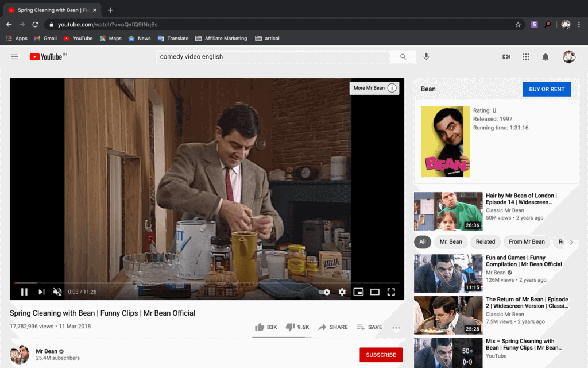The width and height of the screenshot is (588, 368).
Task: Open YouTube account avatar menu
Action: tap(569, 57)
